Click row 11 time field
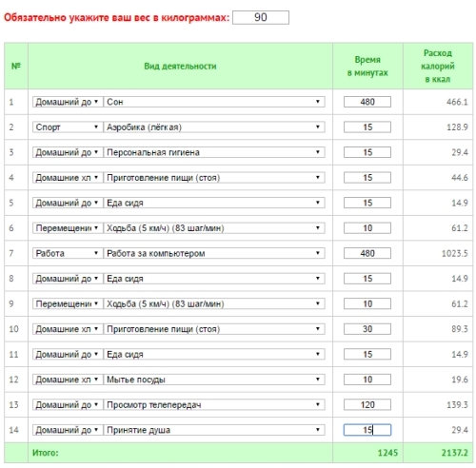Viewport: 476px width, 468px height. click(x=367, y=354)
